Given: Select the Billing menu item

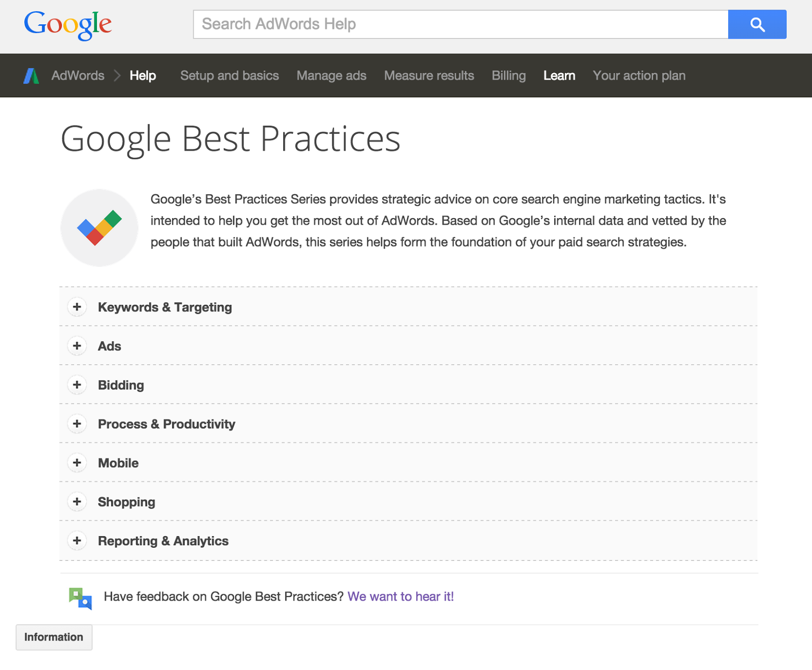Looking at the screenshot, I should click(x=509, y=76).
